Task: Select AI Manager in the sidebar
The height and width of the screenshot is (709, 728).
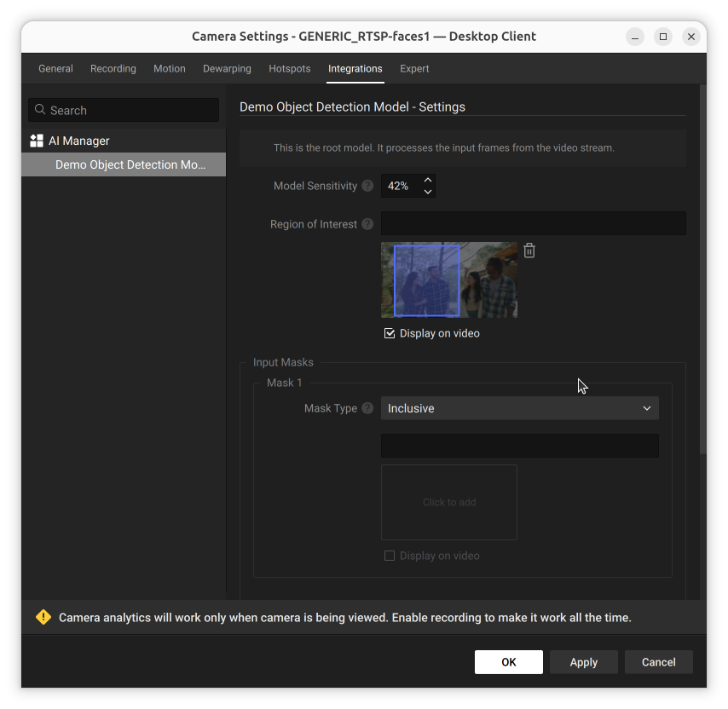Action: (x=124, y=141)
